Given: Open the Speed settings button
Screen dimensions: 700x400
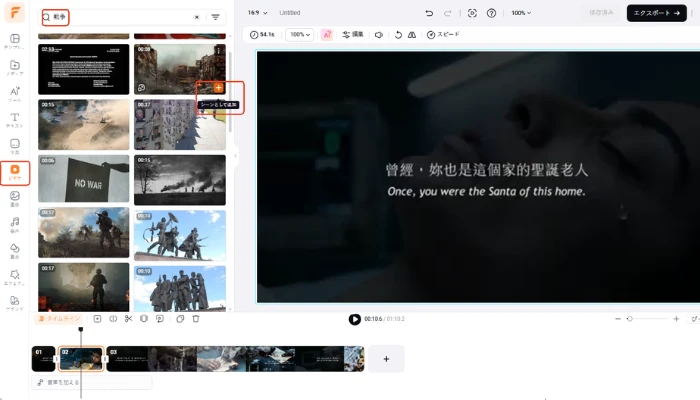Looking at the screenshot, I should pos(443,34).
